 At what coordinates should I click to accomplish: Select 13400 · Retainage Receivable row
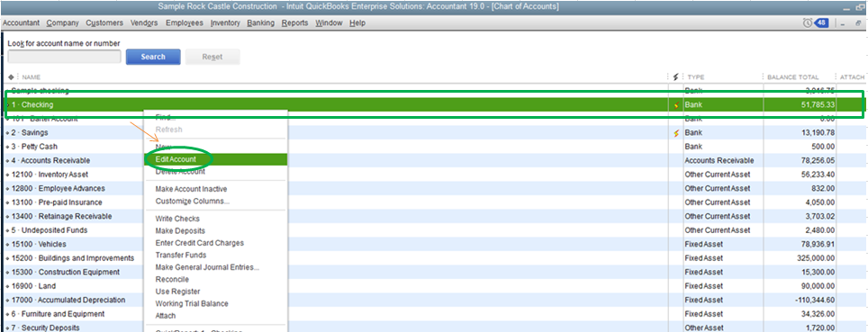(x=434, y=216)
